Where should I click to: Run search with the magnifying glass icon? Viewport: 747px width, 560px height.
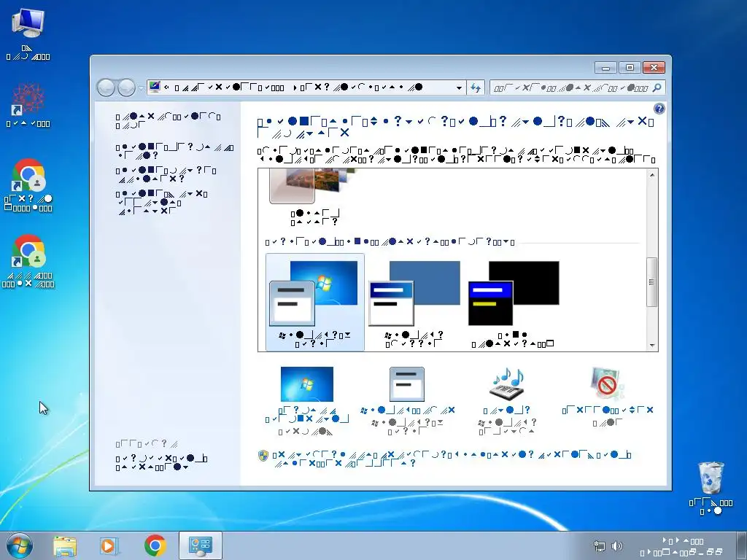[x=657, y=87]
